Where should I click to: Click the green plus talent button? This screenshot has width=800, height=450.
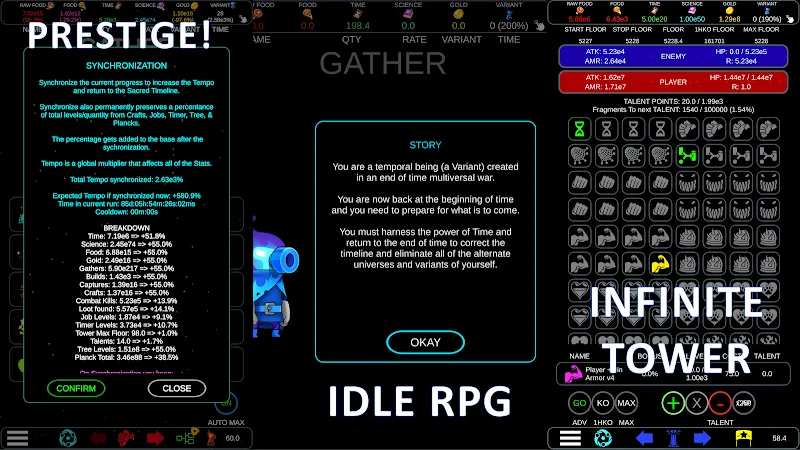click(672, 402)
